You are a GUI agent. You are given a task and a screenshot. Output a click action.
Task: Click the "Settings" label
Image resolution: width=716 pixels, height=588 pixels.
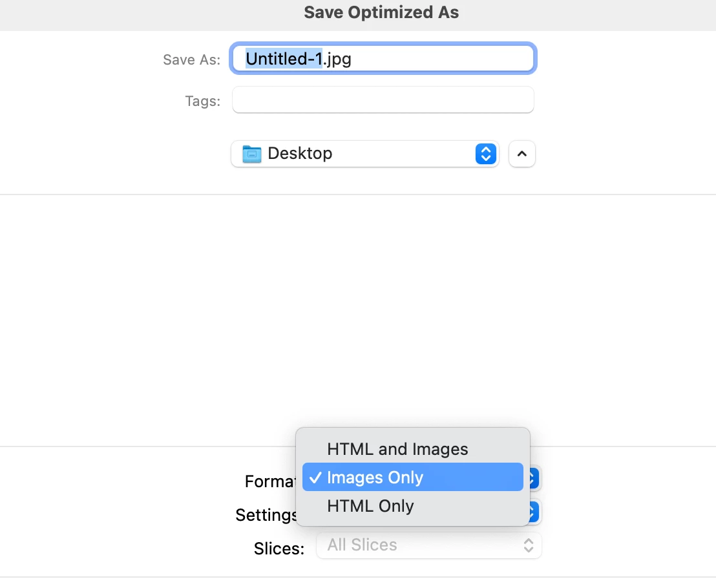(266, 515)
